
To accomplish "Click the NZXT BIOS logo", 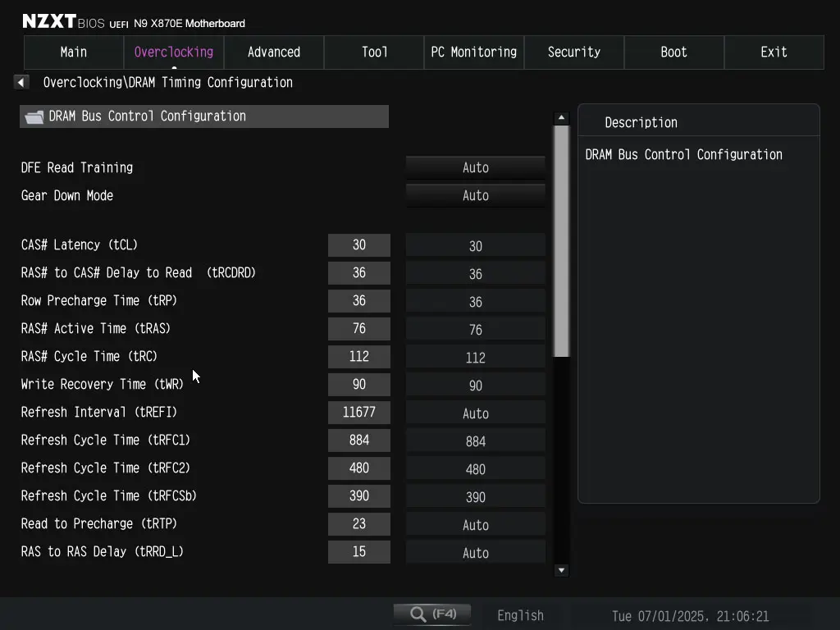I will point(63,22).
